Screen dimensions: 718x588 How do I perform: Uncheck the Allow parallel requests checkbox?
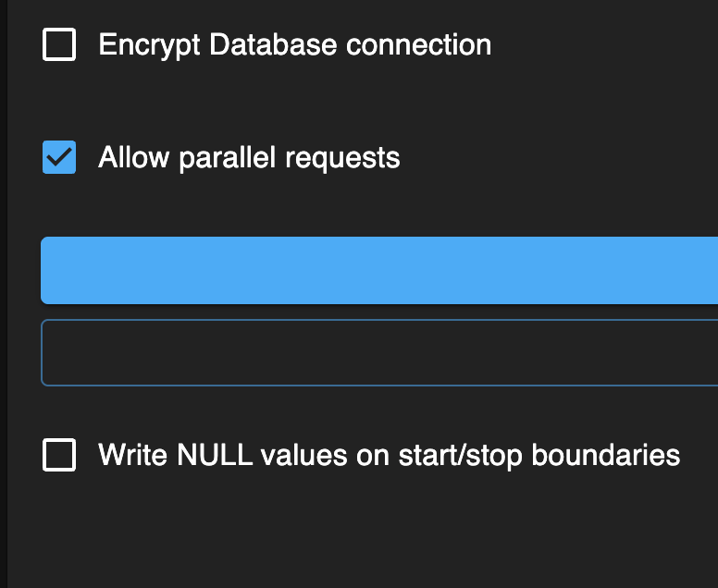(59, 158)
